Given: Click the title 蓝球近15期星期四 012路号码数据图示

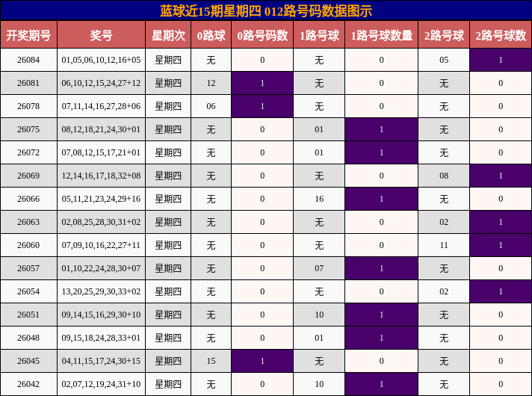Looking at the screenshot, I should 266,11.
